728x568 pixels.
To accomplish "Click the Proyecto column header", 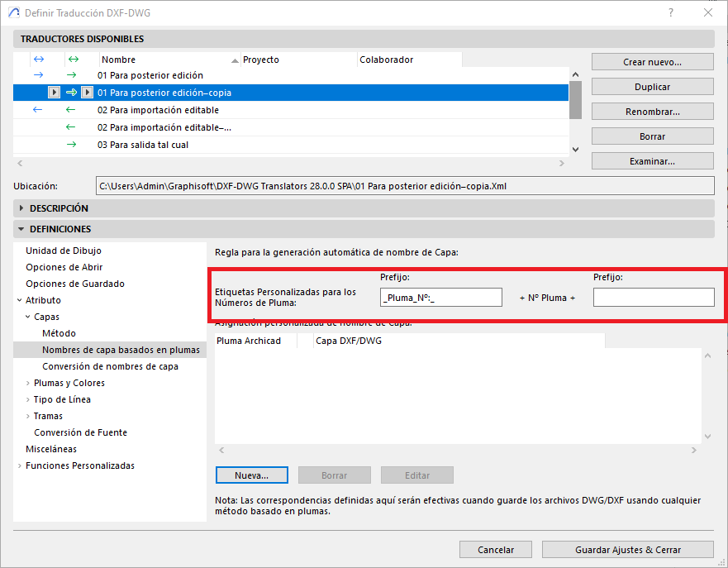I will point(297,60).
